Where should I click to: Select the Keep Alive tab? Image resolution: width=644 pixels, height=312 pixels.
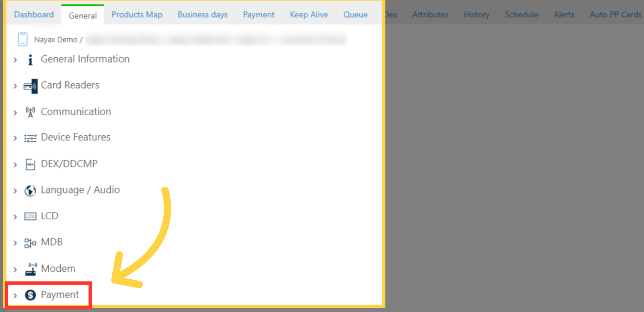point(309,15)
